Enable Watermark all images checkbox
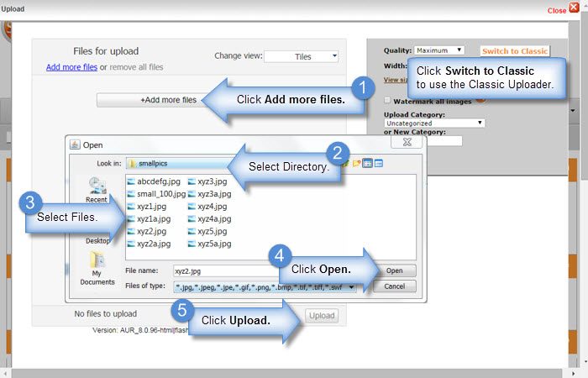This screenshot has width=588, height=378. [387, 100]
